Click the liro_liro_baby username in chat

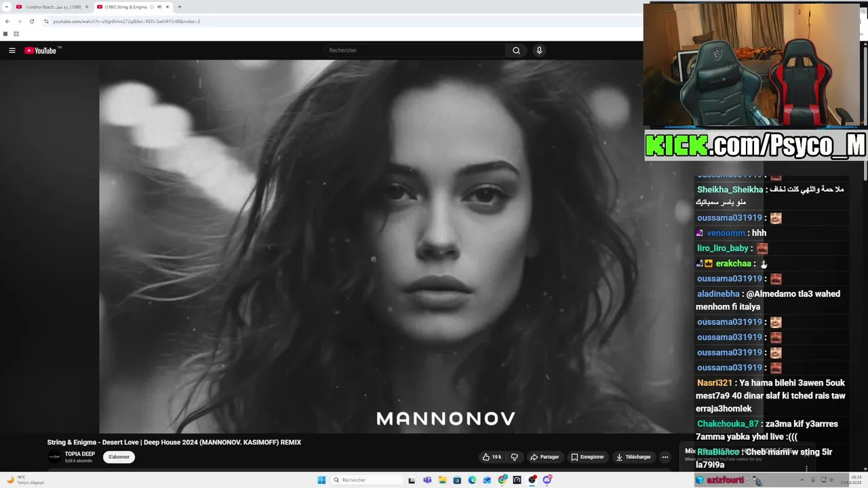tap(722, 249)
